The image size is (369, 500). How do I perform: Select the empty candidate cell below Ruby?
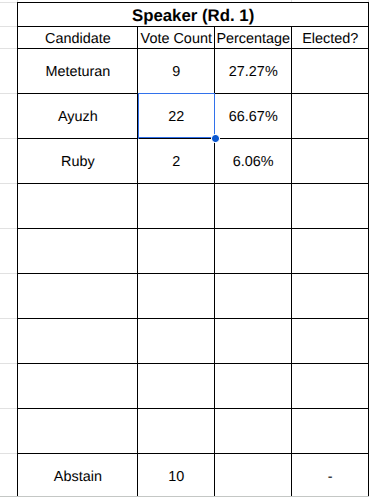click(x=78, y=206)
